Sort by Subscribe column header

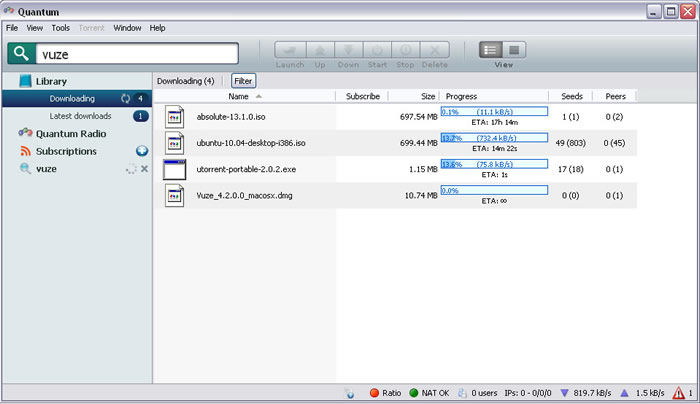(x=362, y=96)
